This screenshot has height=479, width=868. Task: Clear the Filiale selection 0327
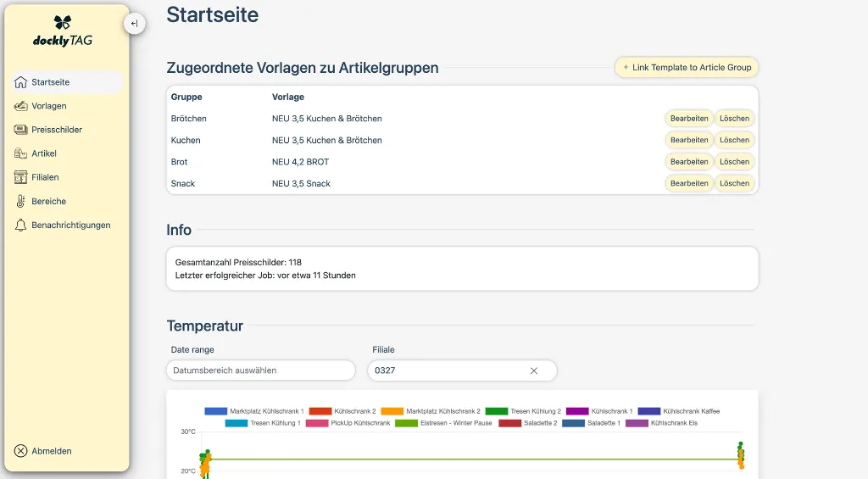pos(534,370)
